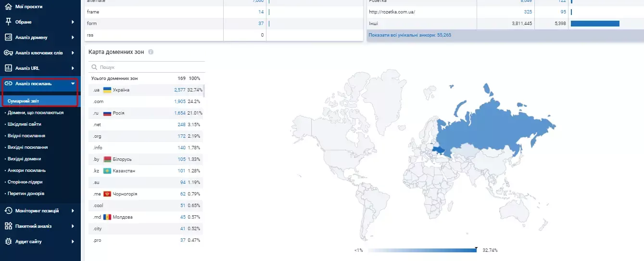Open Домени, що посилаються report
644x261 pixels.
point(36,112)
